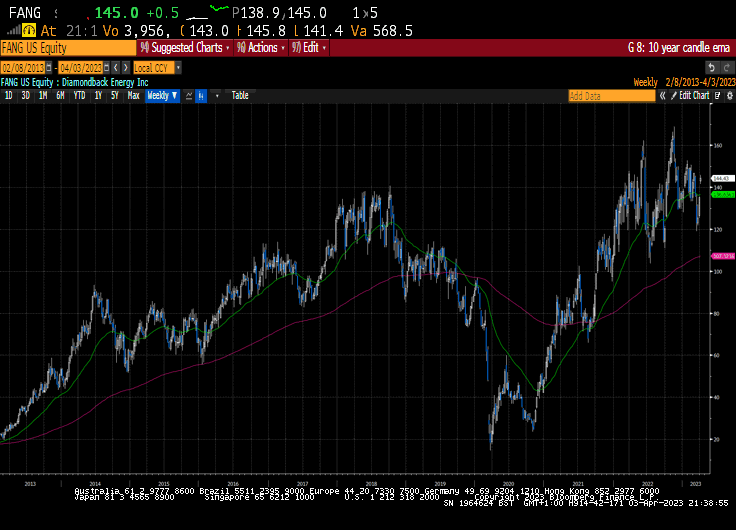Image resolution: width=736 pixels, height=530 pixels.
Task: Select the 5Y range tab
Action: tap(115, 96)
